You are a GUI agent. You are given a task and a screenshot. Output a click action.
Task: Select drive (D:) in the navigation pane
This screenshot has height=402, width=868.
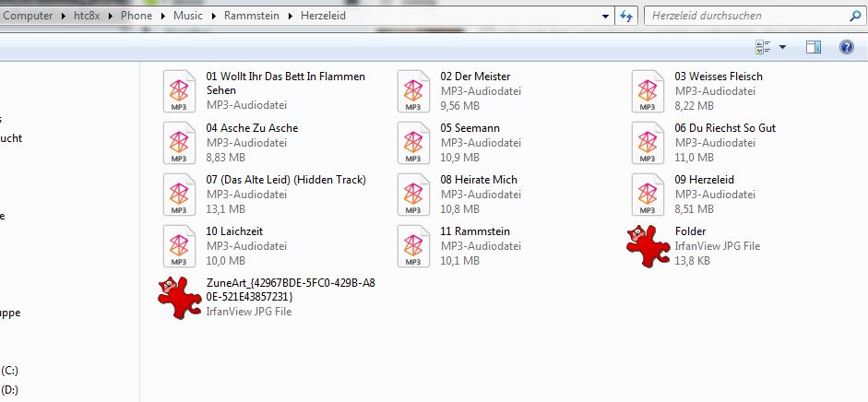coord(10,390)
